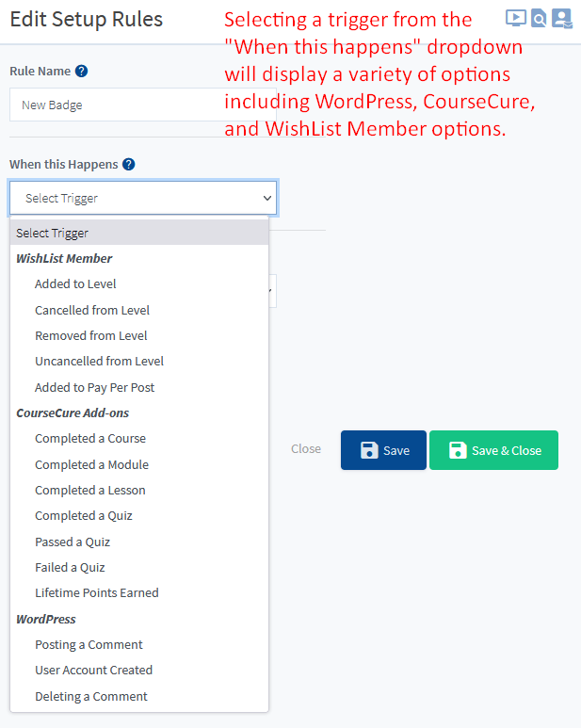The image size is (581, 728).
Task: Choose Completed a Quiz trigger
Action: [139, 516]
